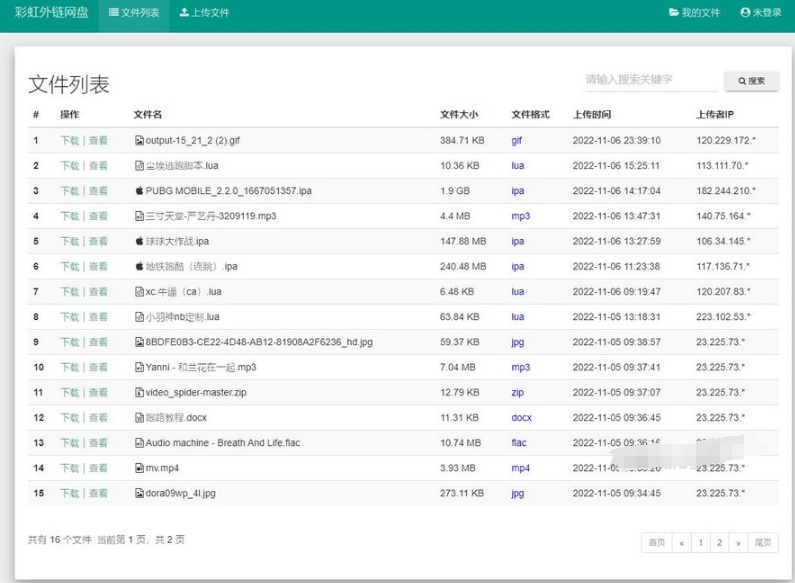Screen dimensions: 795x583
Task: Open the 上传文件 tab
Action: tap(204, 13)
